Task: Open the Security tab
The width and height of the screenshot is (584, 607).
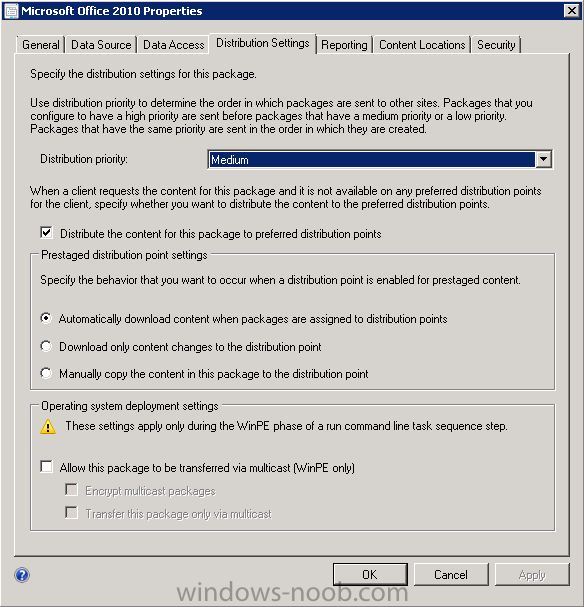Action: (x=496, y=45)
